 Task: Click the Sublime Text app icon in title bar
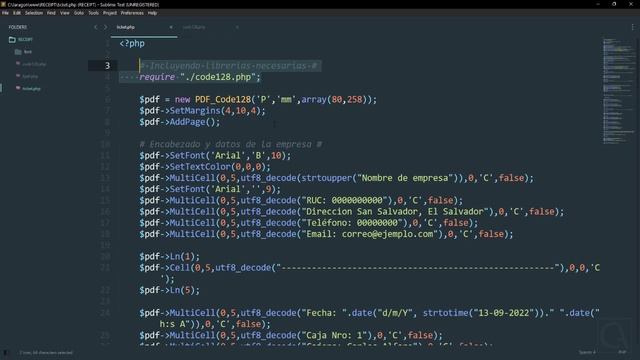click(x=3, y=4)
